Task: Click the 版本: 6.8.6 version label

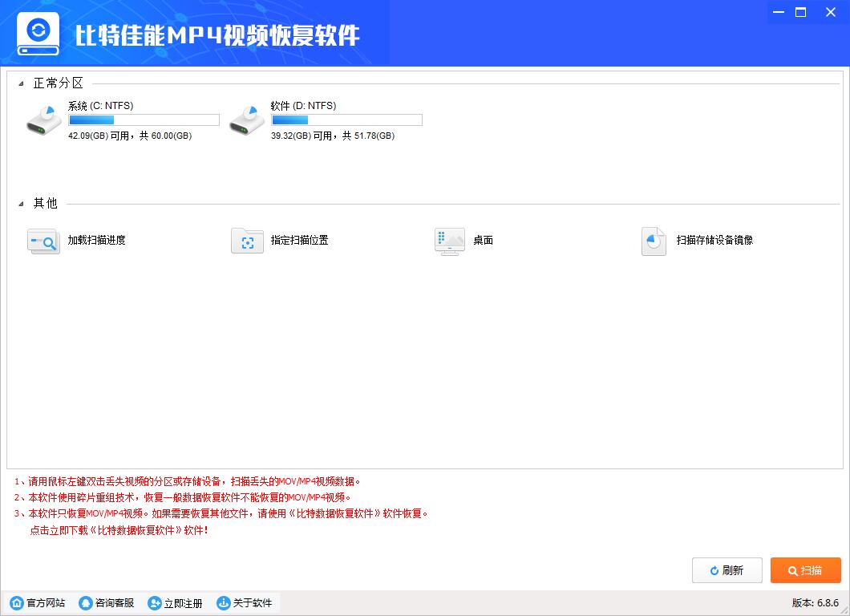Action: (x=816, y=602)
